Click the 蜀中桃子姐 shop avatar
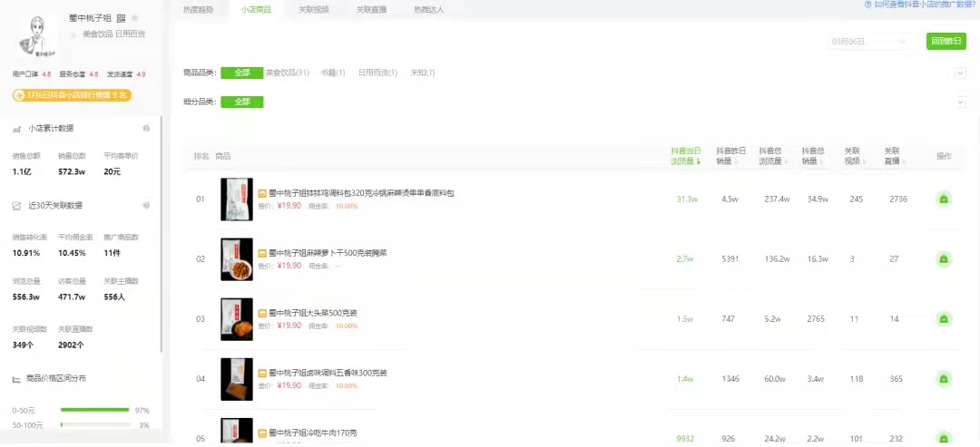This screenshot has width=980, height=447. 35,36
